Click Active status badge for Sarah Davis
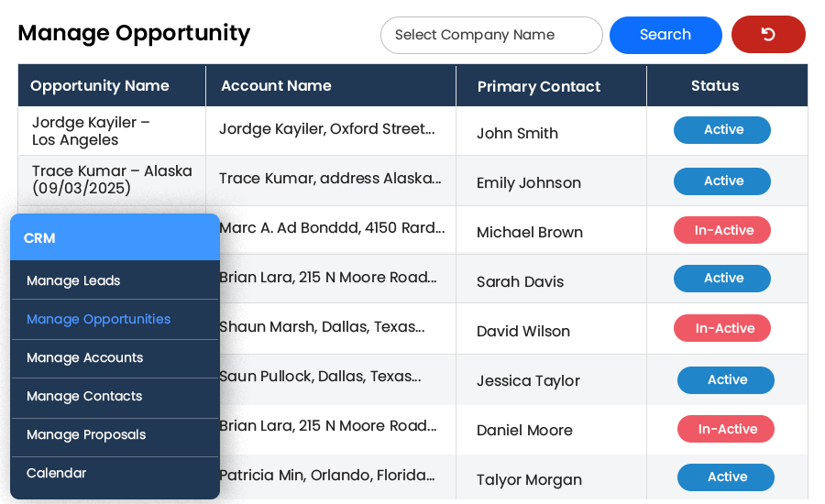 point(722,279)
